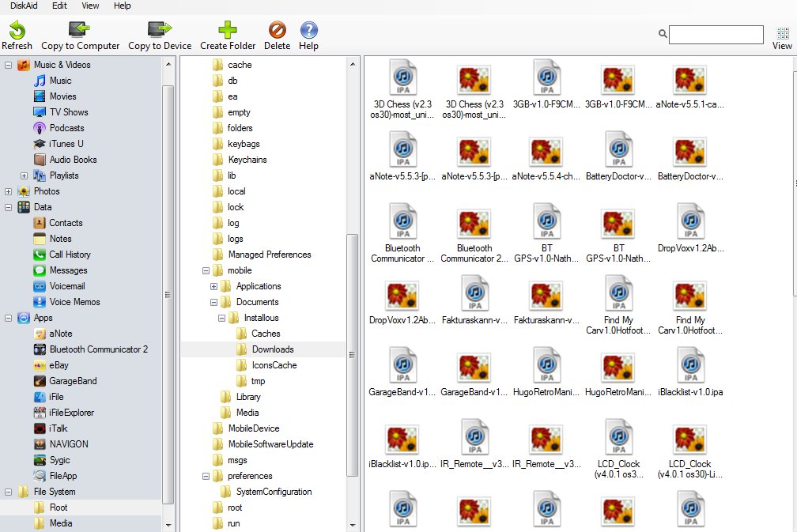Select the Caches folder in tree
Image resolution: width=797 pixels, height=532 pixels.
[x=266, y=334]
